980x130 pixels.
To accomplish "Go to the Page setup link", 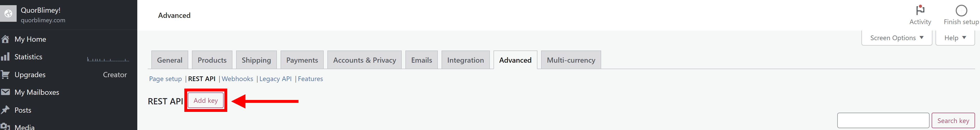I will click(165, 79).
